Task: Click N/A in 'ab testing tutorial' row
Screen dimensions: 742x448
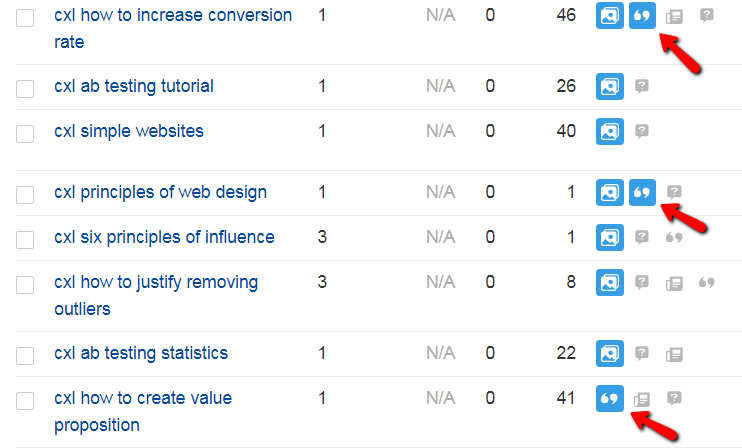Action: (x=441, y=86)
